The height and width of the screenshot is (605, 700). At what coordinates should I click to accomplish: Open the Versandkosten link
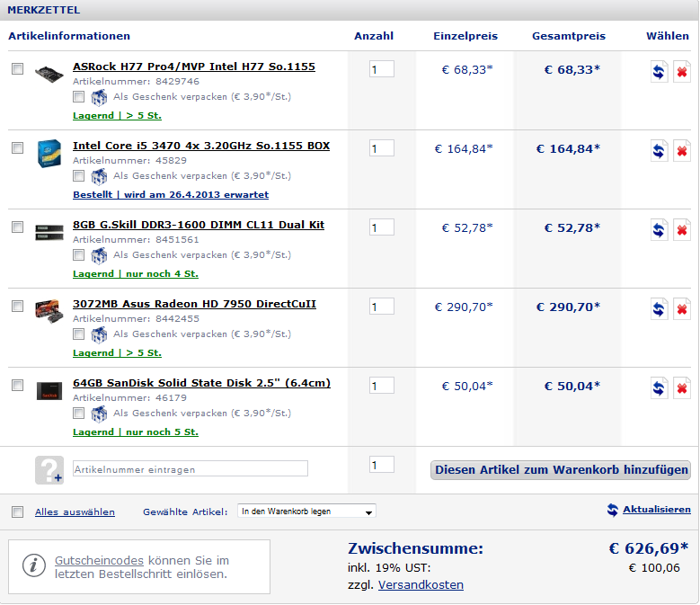pos(421,585)
